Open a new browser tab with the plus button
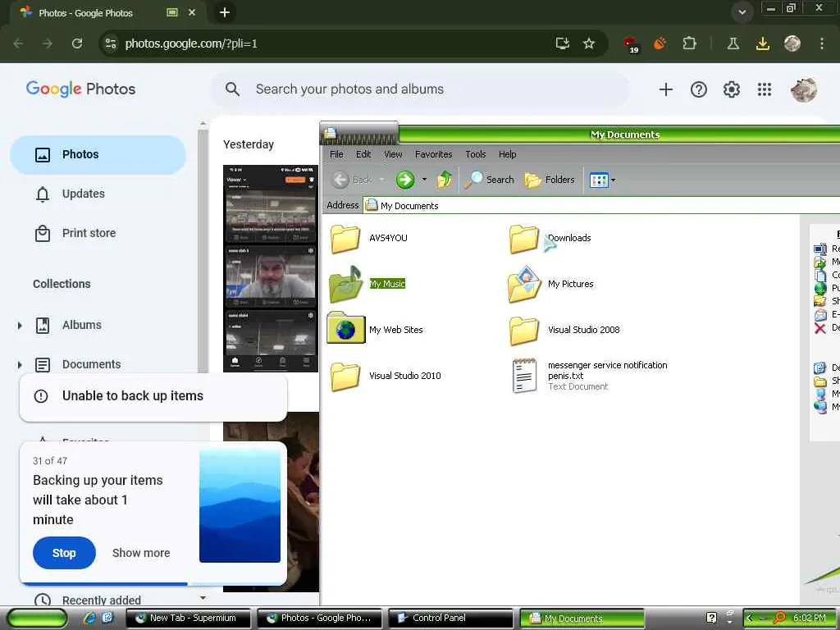840x630 pixels. 225,12
